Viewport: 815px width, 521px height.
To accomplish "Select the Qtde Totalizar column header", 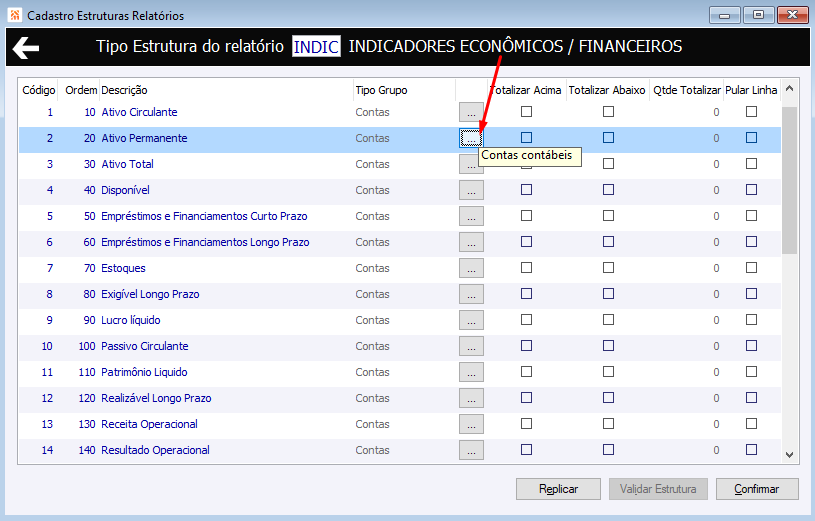I will [687, 90].
